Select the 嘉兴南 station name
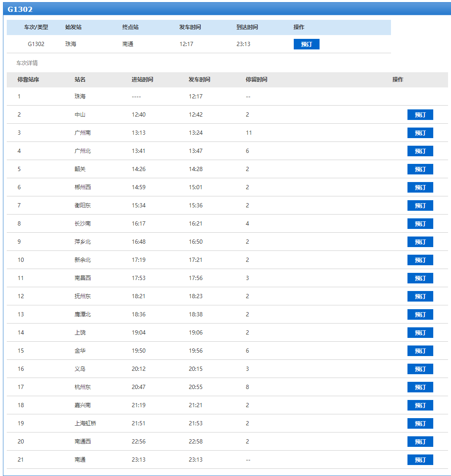Image resolution: width=451 pixels, height=476 pixels. (82, 405)
